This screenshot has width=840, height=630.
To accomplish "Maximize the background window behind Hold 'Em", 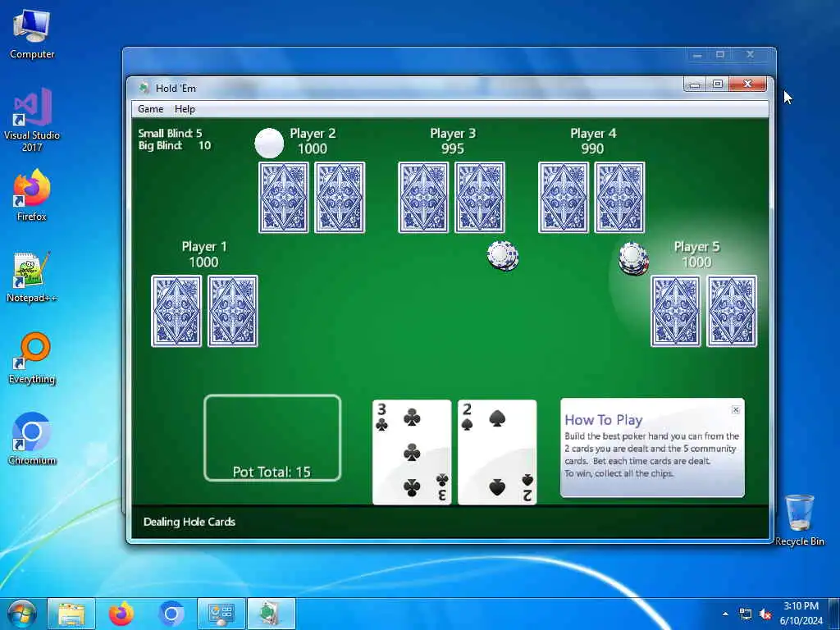I will coord(720,55).
